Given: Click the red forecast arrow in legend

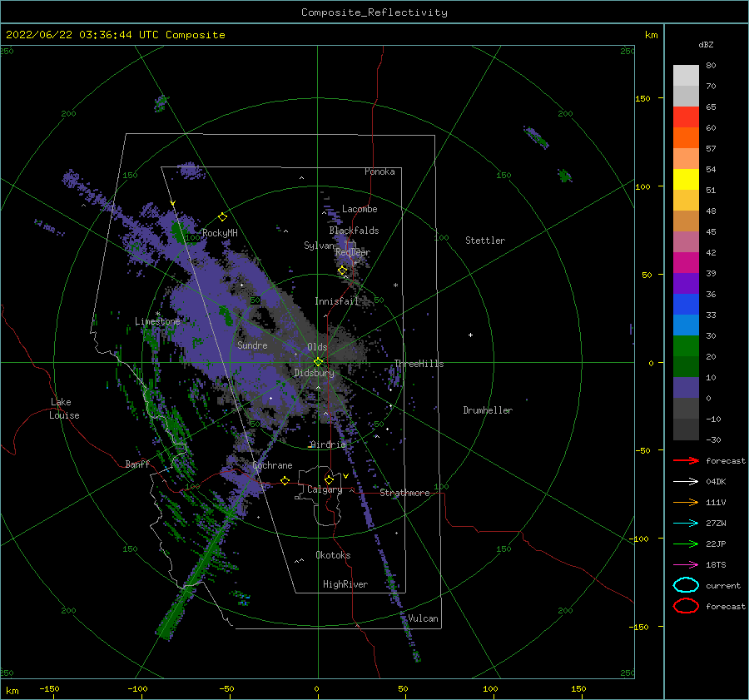Looking at the screenshot, I should [x=686, y=460].
